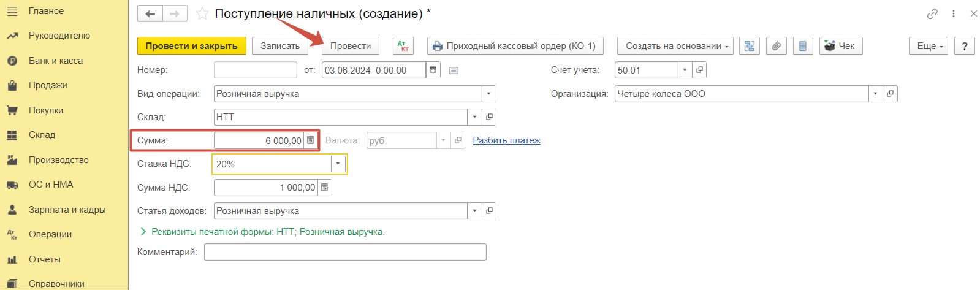The image size is (980, 290).
Task: Go back with the left arrow button
Action: click(x=150, y=13)
